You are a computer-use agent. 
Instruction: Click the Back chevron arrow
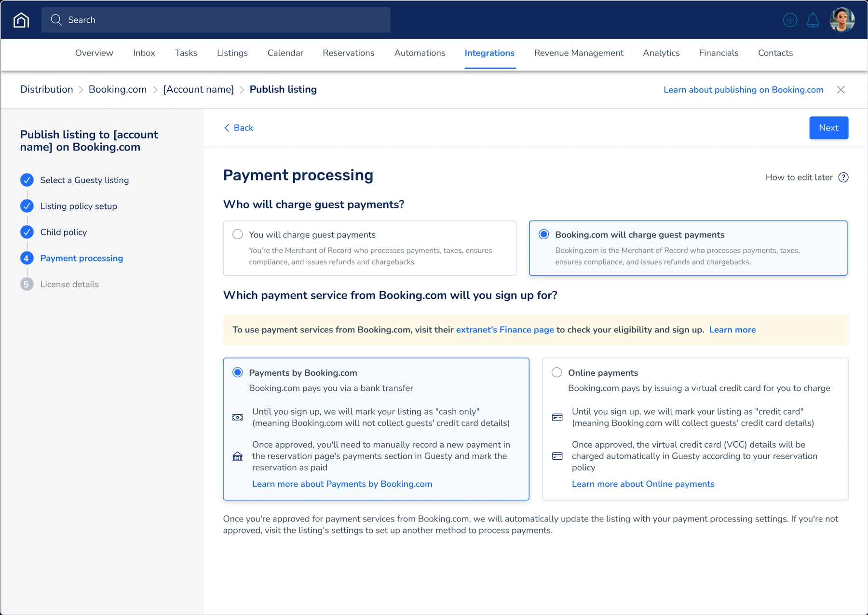point(227,128)
